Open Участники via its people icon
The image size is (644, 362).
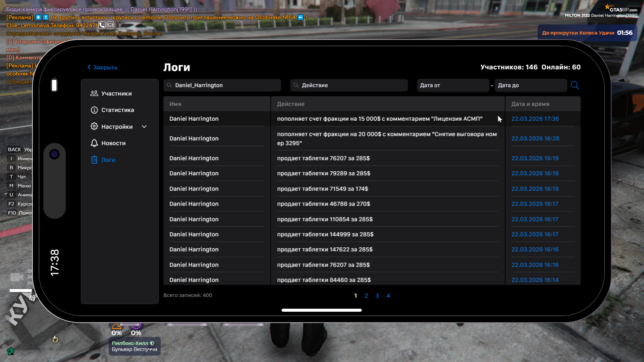click(94, 94)
